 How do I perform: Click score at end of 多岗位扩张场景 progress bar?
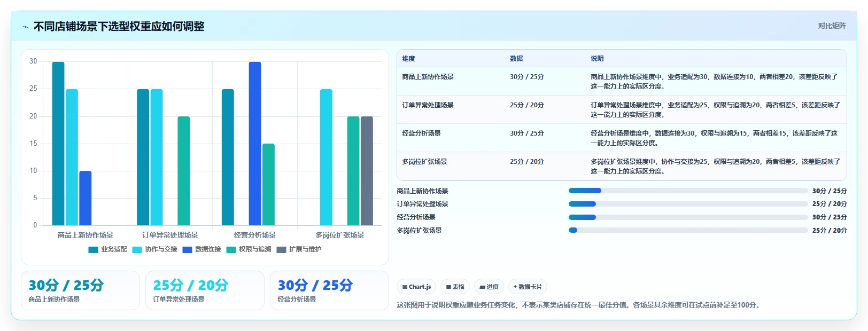tap(830, 231)
